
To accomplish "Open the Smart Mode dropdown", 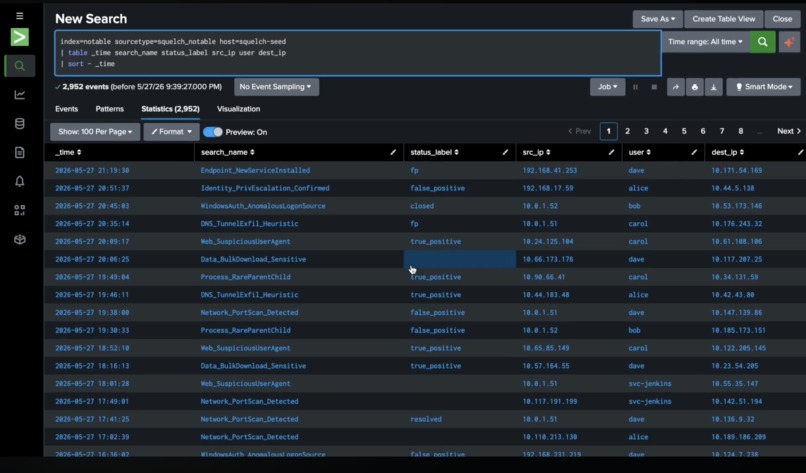I will click(763, 87).
